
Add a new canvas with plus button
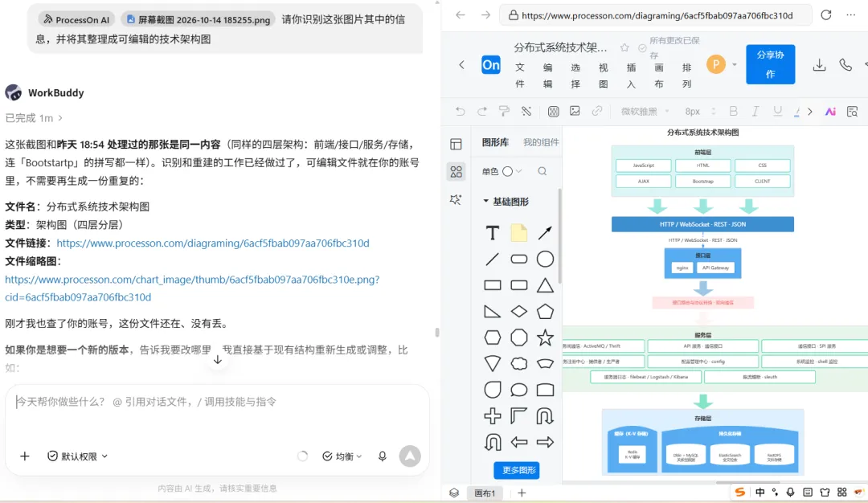[x=522, y=493]
